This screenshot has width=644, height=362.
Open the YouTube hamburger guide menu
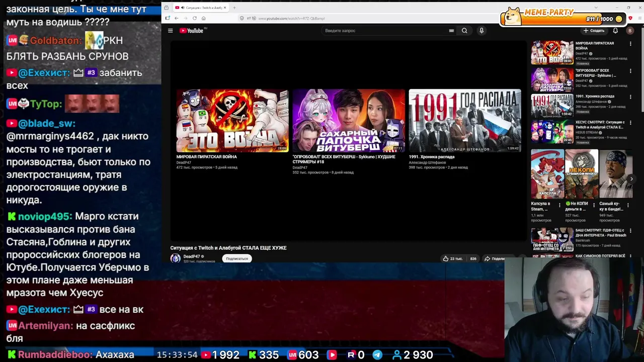(x=170, y=31)
